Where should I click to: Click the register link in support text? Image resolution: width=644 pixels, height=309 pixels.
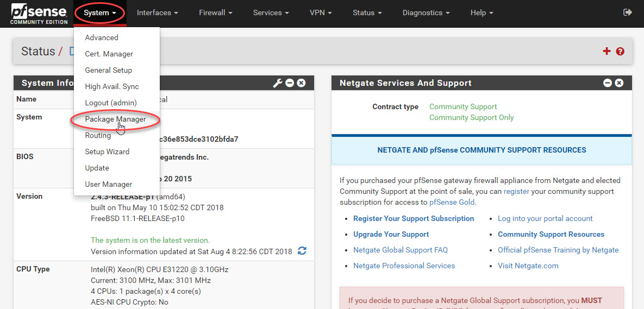[516, 191]
